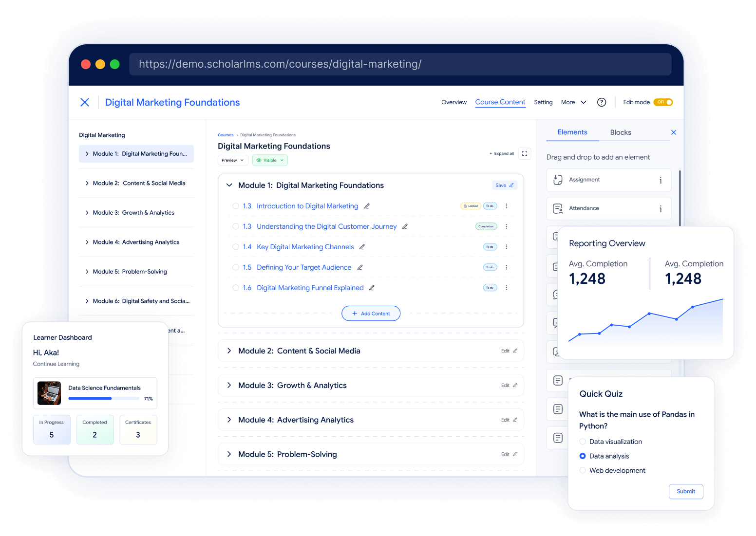Edit pencil beside Digital Marketing Funnel Explained
756x536 pixels.
[372, 288]
